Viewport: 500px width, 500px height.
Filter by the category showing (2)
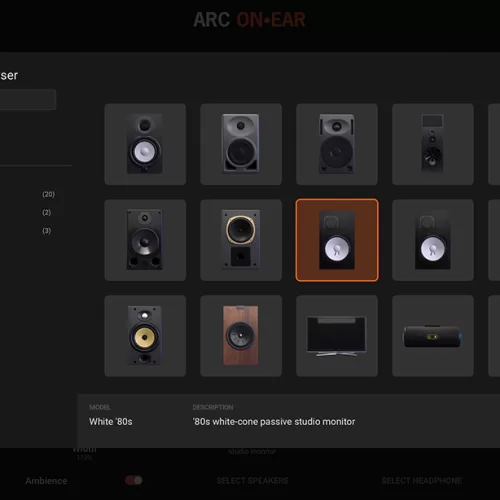tap(47, 213)
